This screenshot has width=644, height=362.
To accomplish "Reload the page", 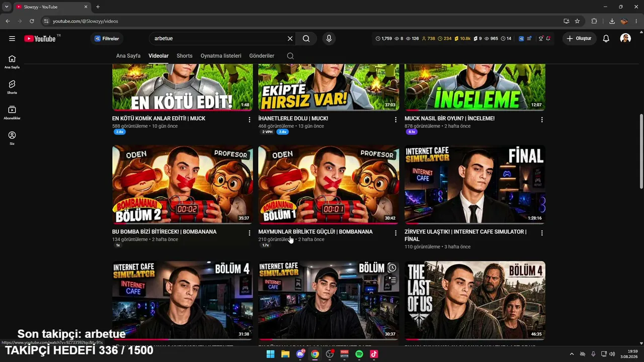I will (x=32, y=21).
